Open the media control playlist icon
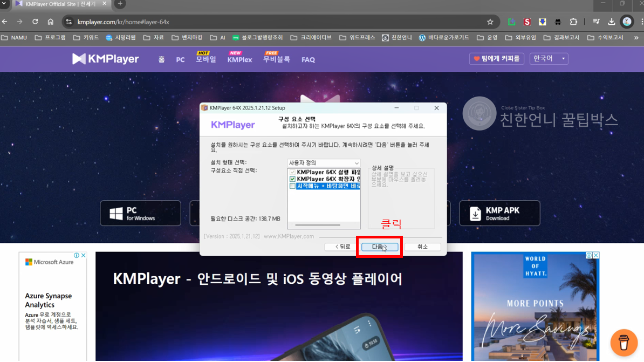The height and width of the screenshot is (362, 644). click(597, 22)
